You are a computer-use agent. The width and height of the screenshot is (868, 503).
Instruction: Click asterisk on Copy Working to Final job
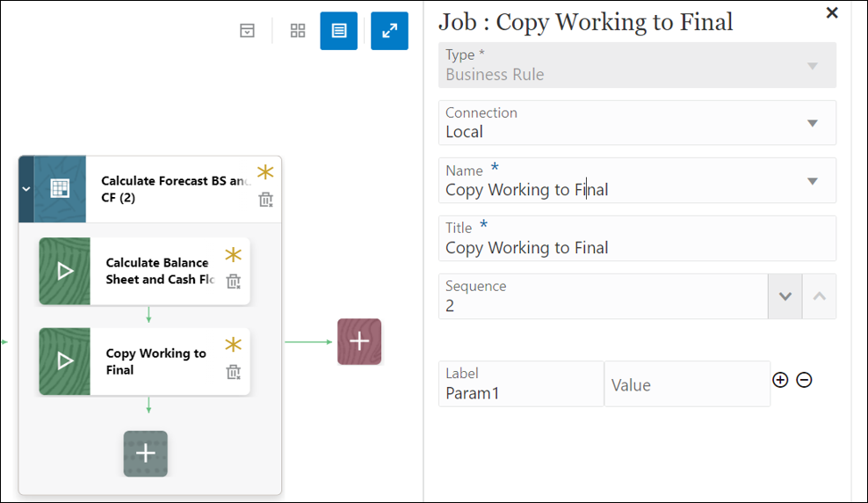coord(233,345)
